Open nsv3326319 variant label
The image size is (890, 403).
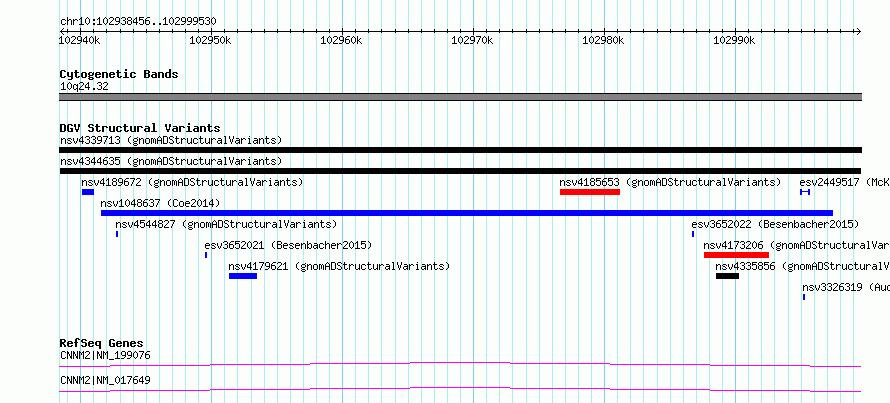pyautogui.click(x=846, y=287)
